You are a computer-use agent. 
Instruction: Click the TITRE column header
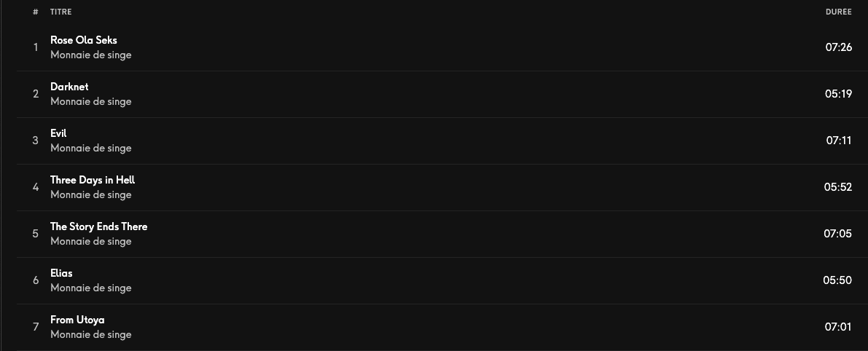point(61,12)
